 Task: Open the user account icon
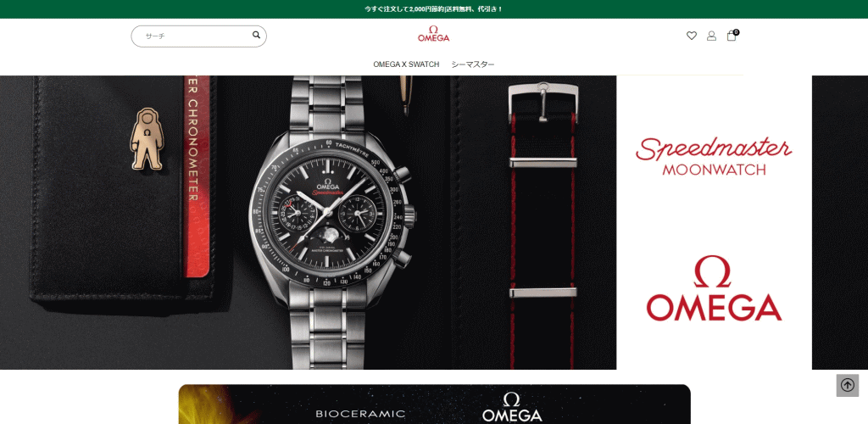tap(711, 36)
